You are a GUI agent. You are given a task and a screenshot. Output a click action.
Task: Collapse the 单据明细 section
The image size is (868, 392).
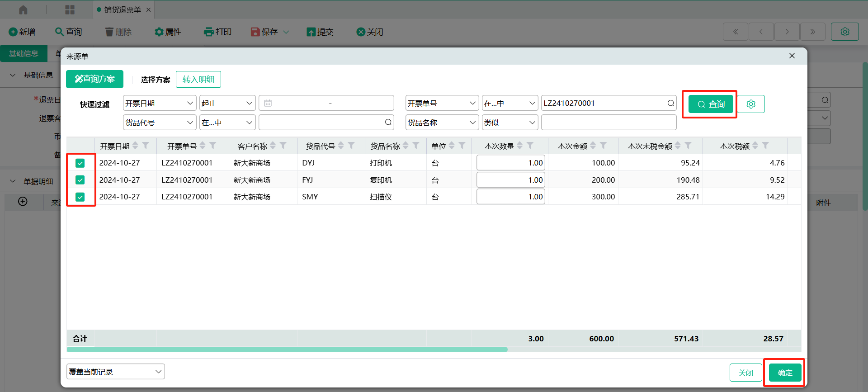13,181
